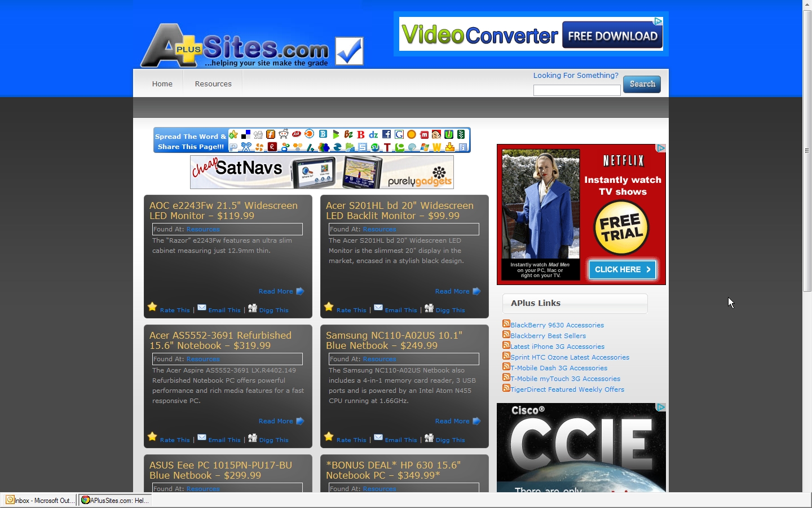Viewport: 812px width, 508px height.
Task: Share this page on Reddit
Action: [284, 134]
